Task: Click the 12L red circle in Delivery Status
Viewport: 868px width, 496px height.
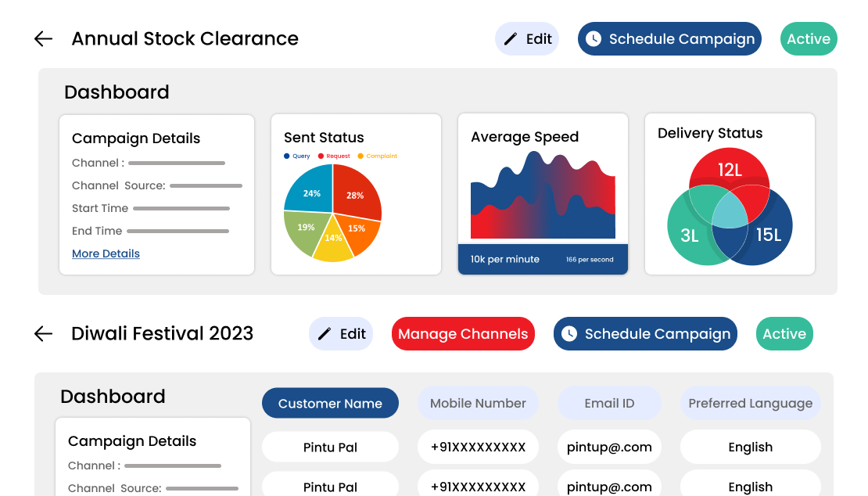Action: tap(730, 170)
